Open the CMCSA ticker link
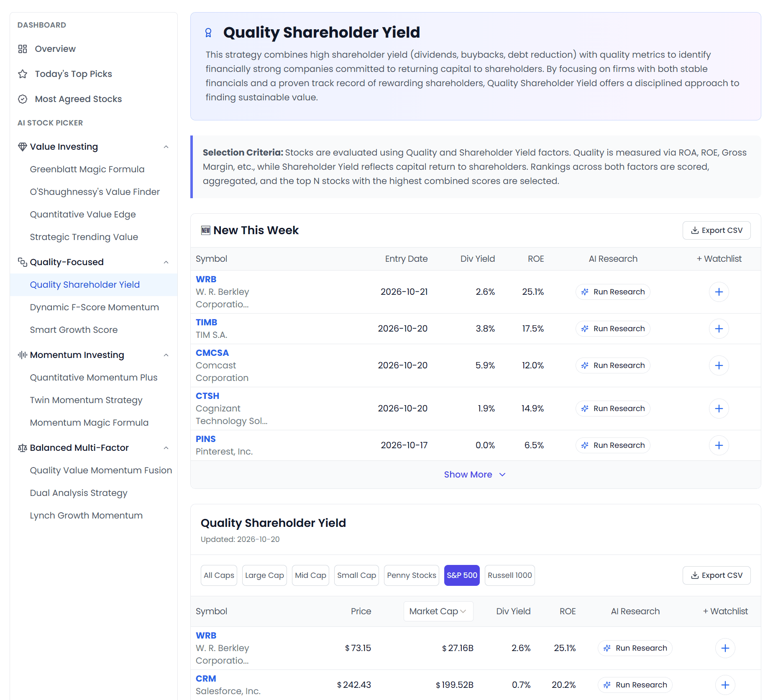Screen dimensions: 773x700 212,353
